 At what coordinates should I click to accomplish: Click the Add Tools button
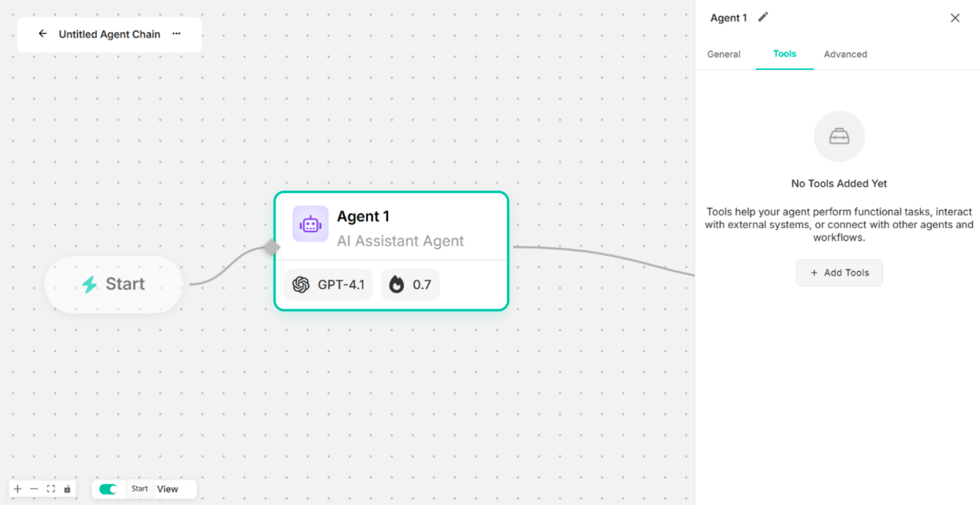click(x=839, y=273)
